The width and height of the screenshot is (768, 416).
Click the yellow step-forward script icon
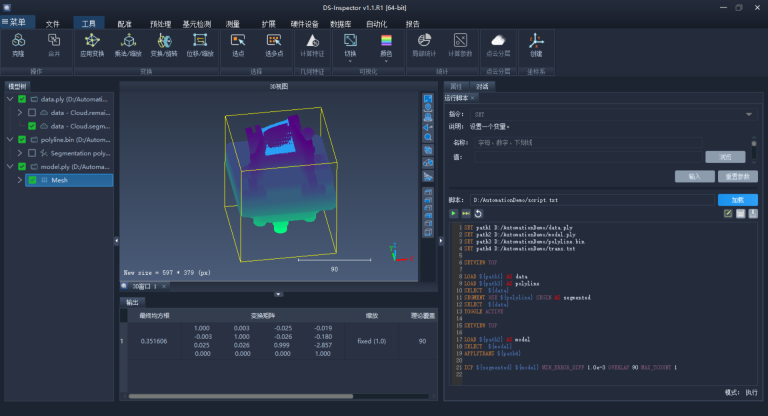(466, 214)
